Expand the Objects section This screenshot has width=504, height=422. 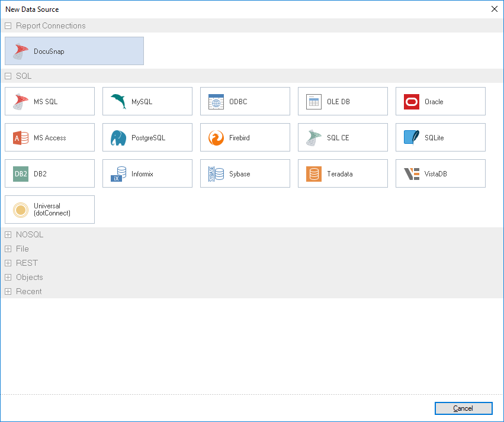point(8,277)
